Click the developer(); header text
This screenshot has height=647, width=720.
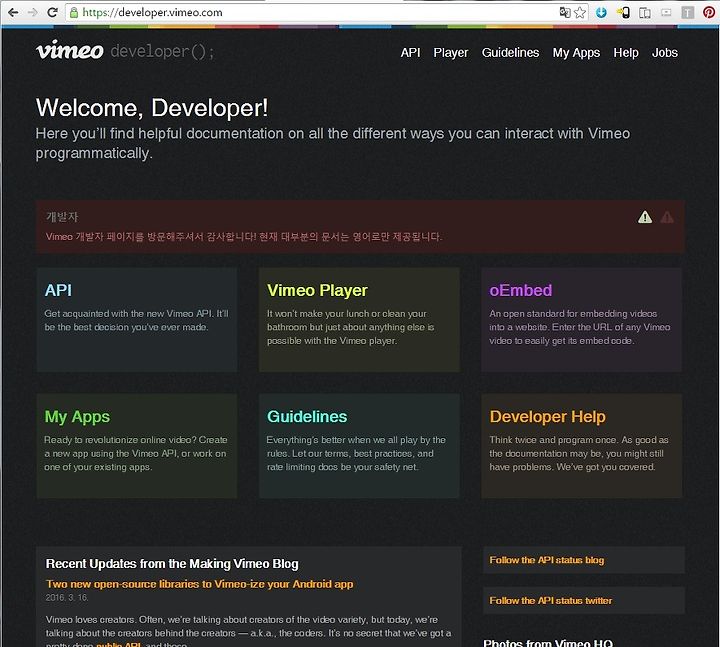click(162, 51)
